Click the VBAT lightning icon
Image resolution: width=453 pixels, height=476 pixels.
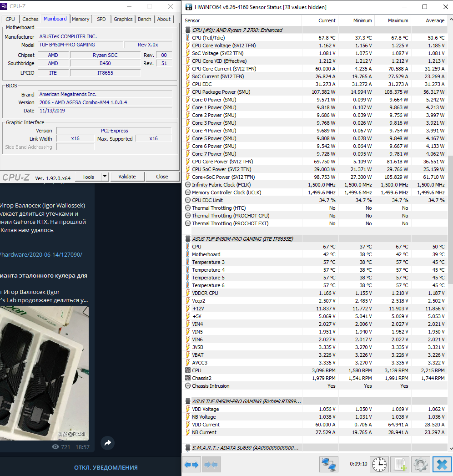point(187,355)
